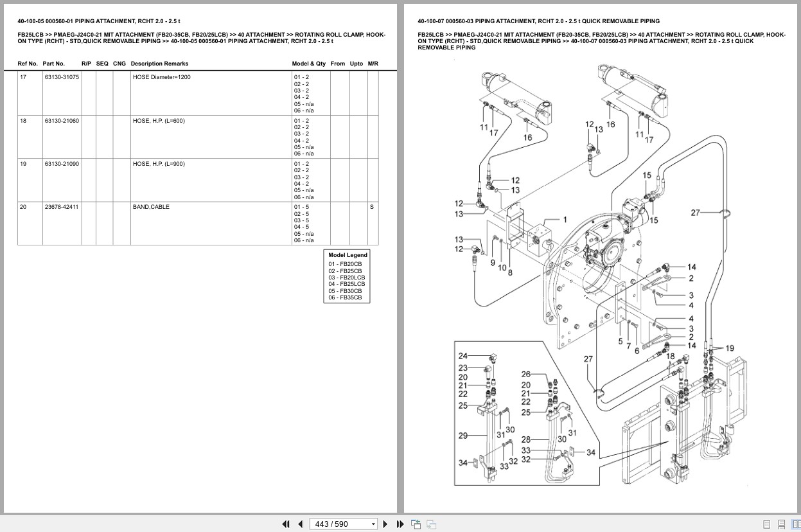Viewport: 801px width, 532px height.
Task: Click the HOSE Diameter=1200 description
Action: pos(161,77)
